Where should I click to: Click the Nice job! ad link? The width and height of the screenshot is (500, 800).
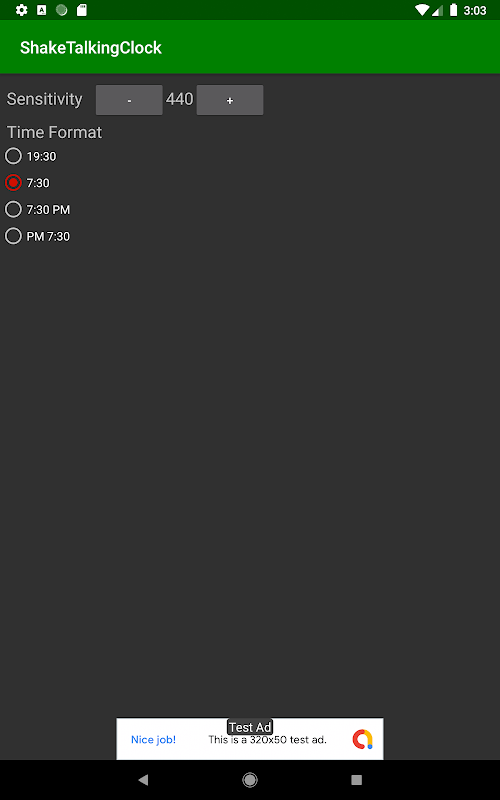point(154,740)
